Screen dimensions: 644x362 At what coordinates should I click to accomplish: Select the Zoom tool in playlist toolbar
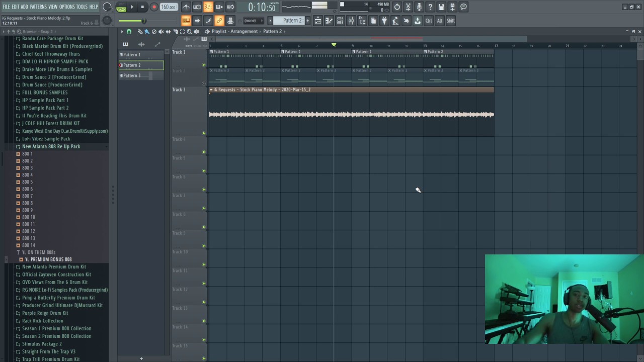tap(189, 31)
